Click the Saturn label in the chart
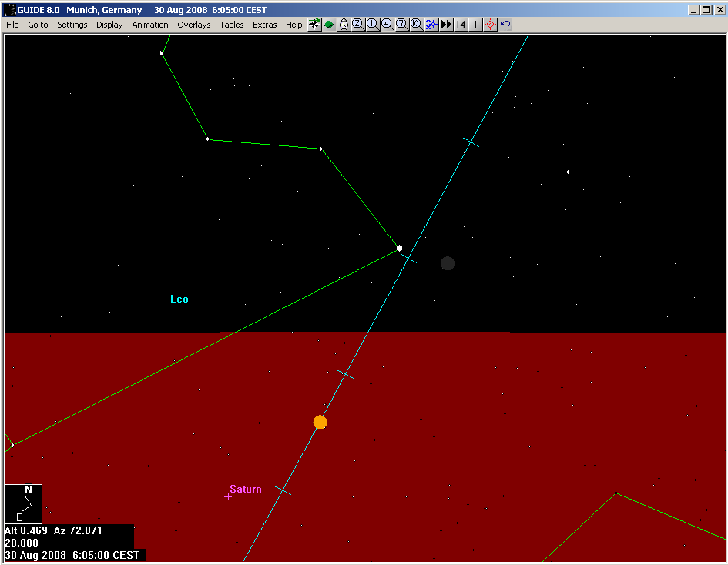The height and width of the screenshot is (565, 728). pyautogui.click(x=246, y=490)
